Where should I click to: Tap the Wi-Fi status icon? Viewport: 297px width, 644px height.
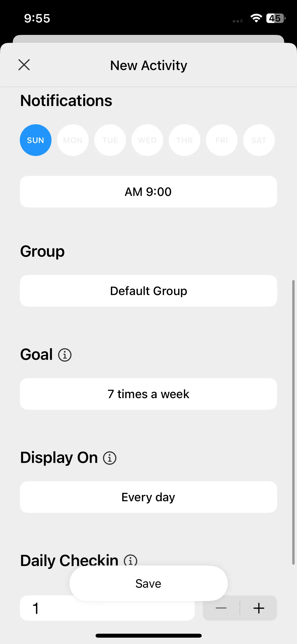(x=256, y=18)
